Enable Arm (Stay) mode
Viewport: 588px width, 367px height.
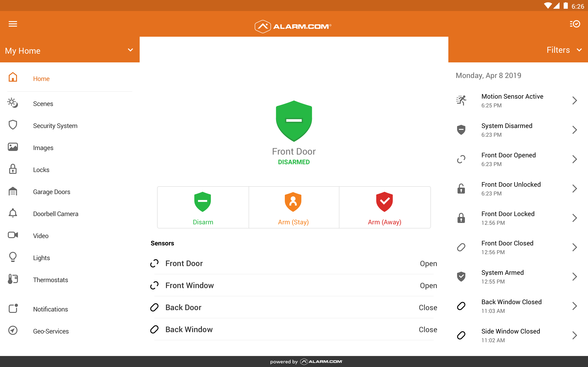(293, 208)
